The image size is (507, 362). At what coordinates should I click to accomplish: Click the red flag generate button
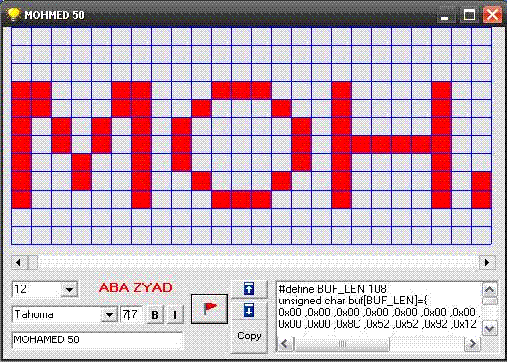(209, 309)
